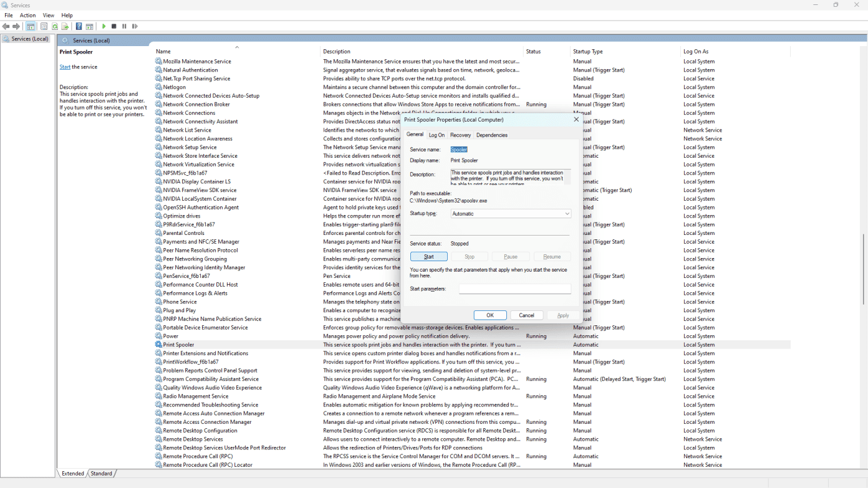
Task: Click the Refresh icon on the toolbar
Action: click(54, 26)
